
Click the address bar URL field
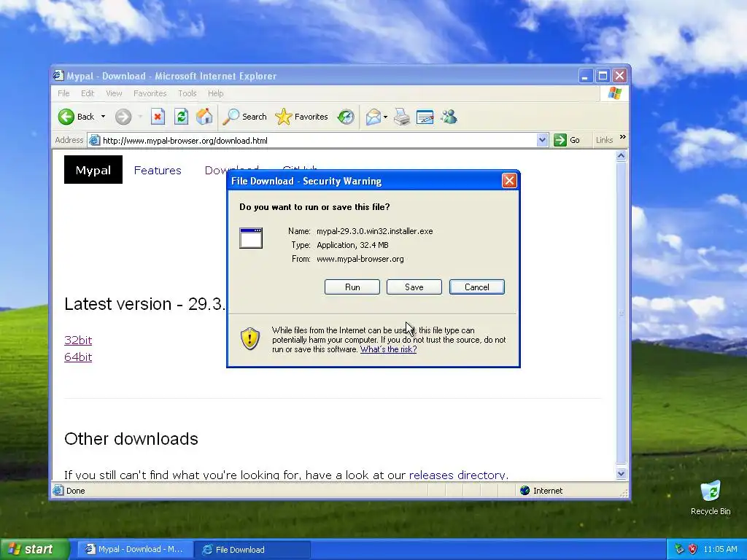318,140
